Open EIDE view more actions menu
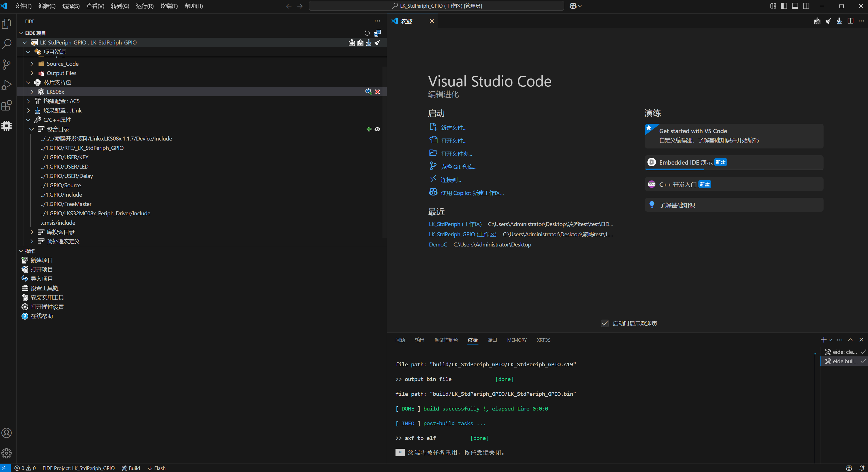 377,21
